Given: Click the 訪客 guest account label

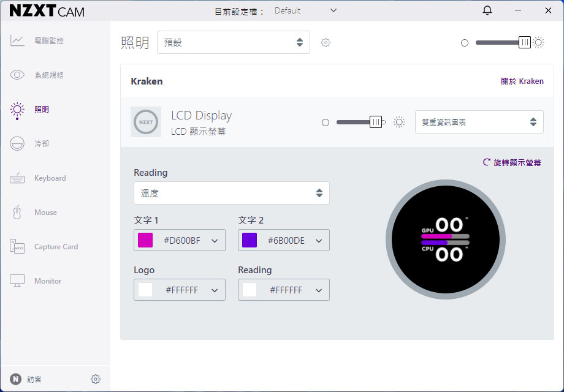Looking at the screenshot, I should point(34,379).
